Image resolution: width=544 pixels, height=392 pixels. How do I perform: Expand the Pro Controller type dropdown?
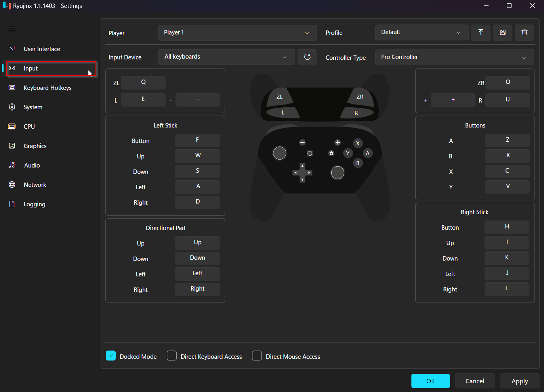pyautogui.click(x=454, y=57)
